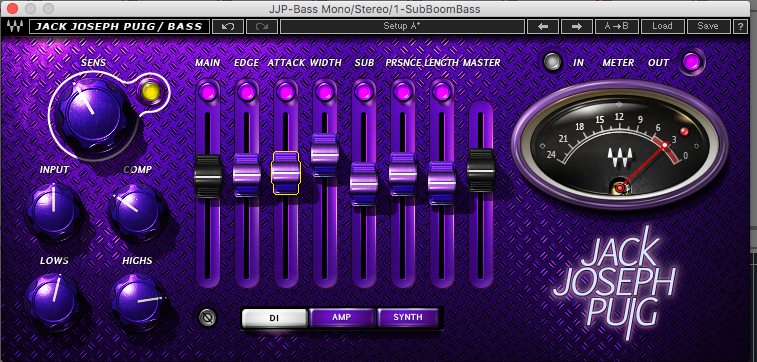Toggle the ATTACK channel on/off light

pyautogui.click(x=285, y=91)
